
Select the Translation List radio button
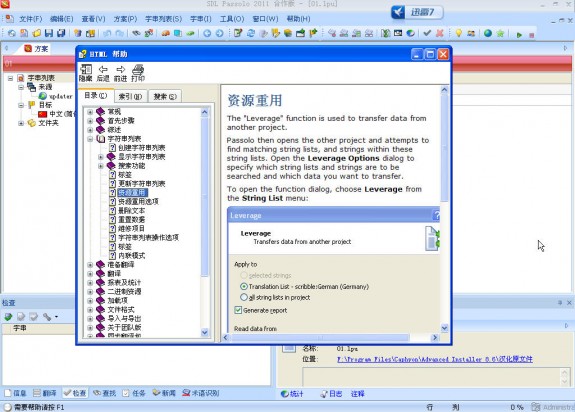click(x=243, y=286)
